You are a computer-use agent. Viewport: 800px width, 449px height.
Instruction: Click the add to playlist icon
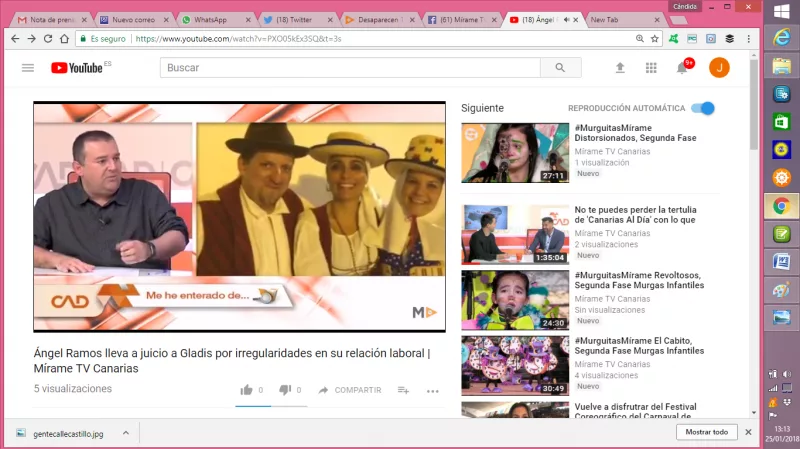[x=403, y=390]
